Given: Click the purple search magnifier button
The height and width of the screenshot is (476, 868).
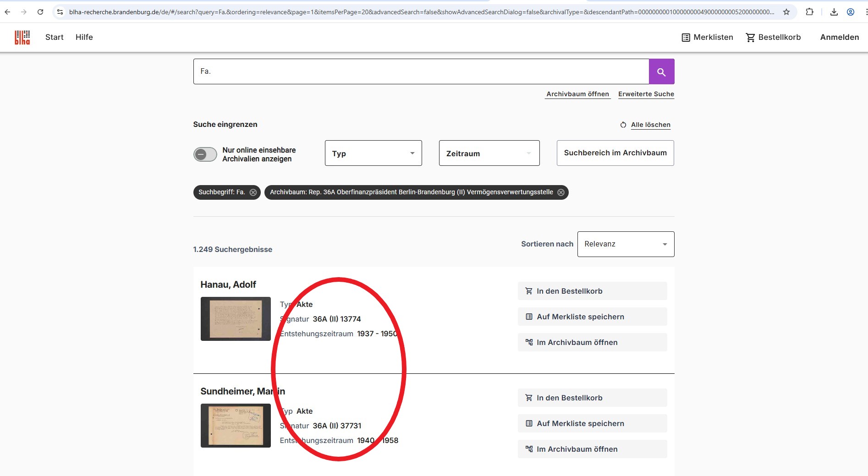Looking at the screenshot, I should (x=661, y=71).
